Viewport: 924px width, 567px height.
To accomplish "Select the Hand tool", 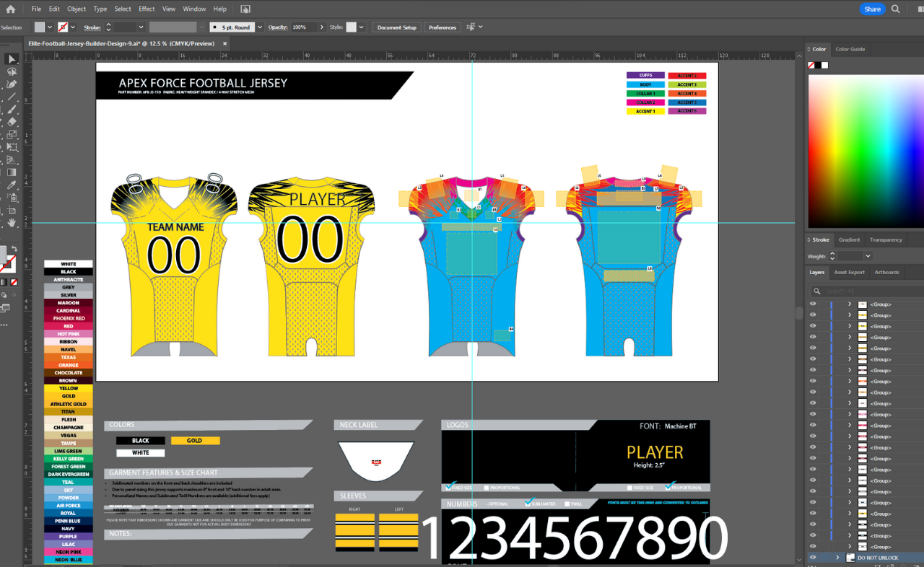I will click(12, 224).
